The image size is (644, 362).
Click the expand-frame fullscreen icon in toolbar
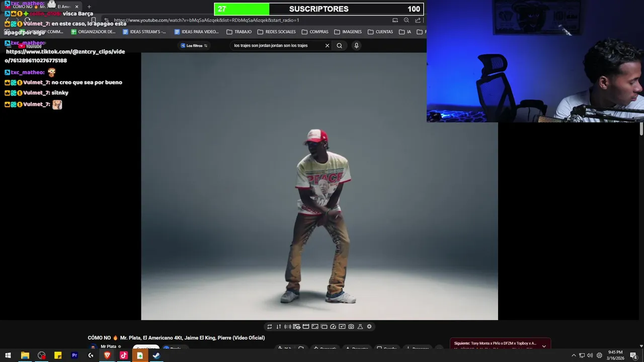coord(314,327)
